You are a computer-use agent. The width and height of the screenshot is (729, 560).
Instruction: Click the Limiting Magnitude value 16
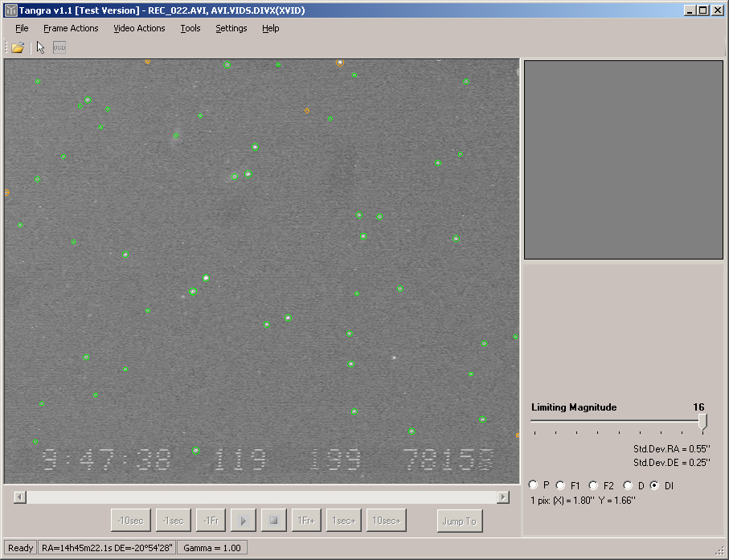[x=698, y=407]
